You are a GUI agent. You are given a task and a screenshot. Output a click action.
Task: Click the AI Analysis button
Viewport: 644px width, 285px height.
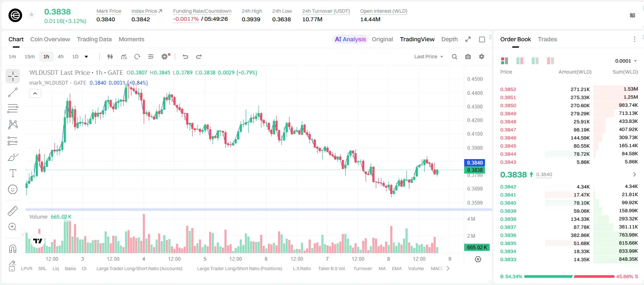350,39
